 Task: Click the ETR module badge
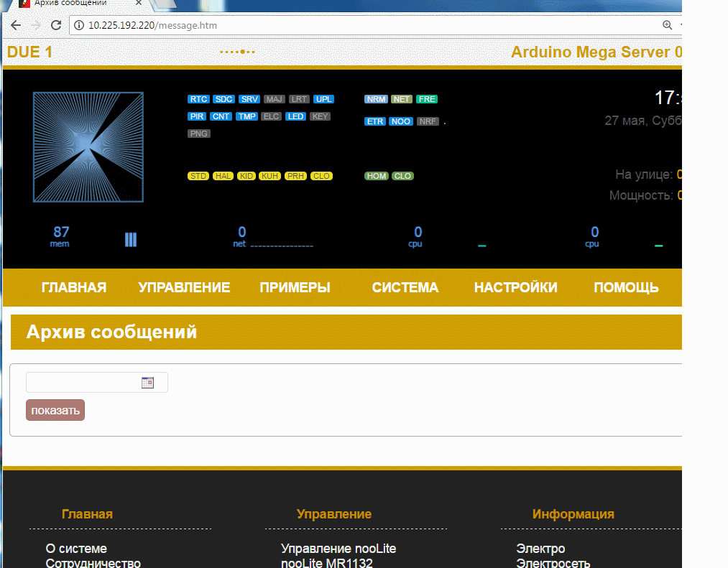374,121
